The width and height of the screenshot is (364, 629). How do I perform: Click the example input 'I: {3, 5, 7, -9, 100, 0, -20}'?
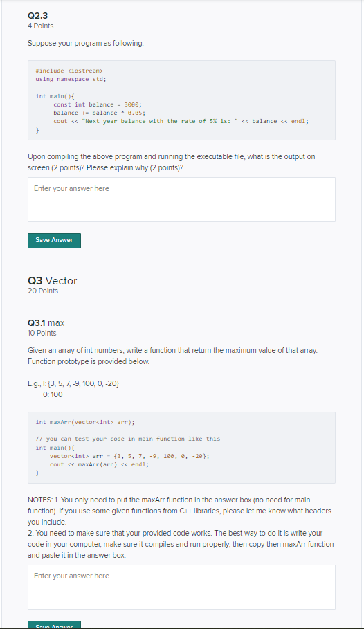click(73, 384)
